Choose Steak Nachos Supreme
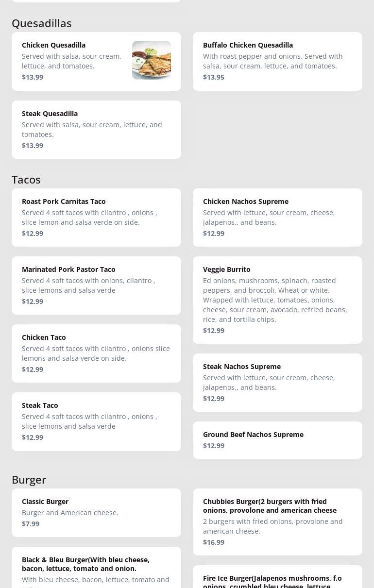This screenshot has width=374, height=588. (277, 383)
